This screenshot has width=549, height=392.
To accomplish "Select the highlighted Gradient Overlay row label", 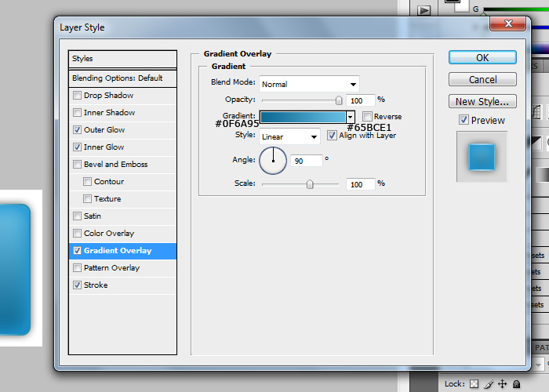I will tap(118, 251).
